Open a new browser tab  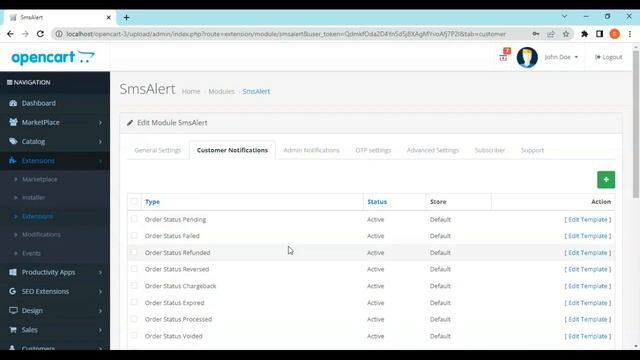pos(127,17)
